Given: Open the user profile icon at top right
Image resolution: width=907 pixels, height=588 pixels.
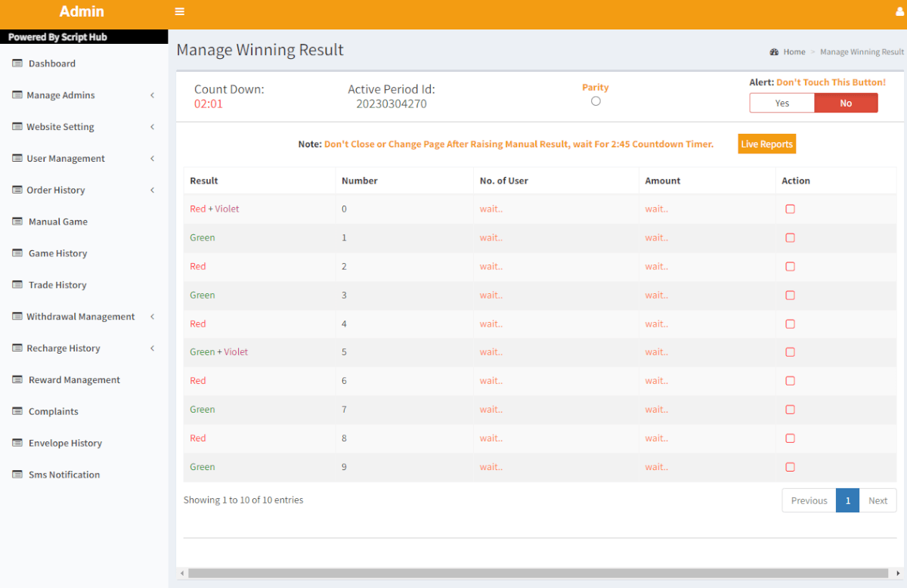Looking at the screenshot, I should 899,11.
